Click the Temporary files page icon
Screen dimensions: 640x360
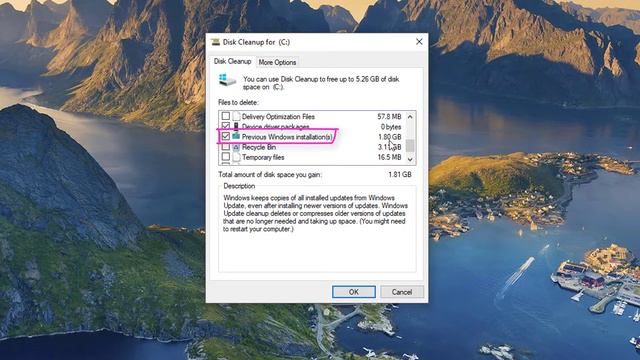236,157
